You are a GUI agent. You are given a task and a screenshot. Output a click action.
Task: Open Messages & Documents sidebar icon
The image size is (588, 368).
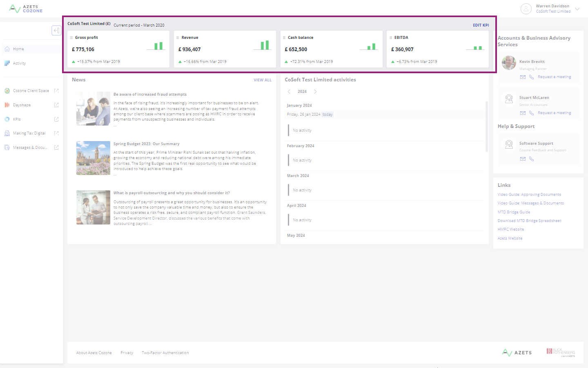tap(56, 147)
